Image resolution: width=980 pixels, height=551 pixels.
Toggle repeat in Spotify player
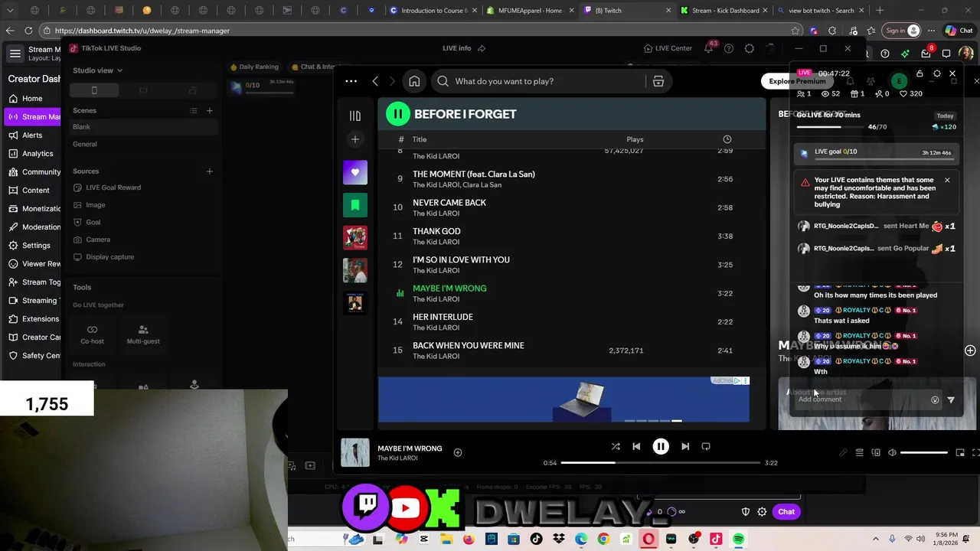[706, 446]
